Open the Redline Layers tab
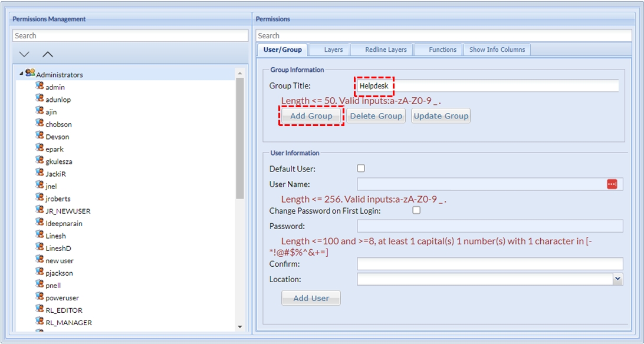644x344 pixels. (386, 49)
